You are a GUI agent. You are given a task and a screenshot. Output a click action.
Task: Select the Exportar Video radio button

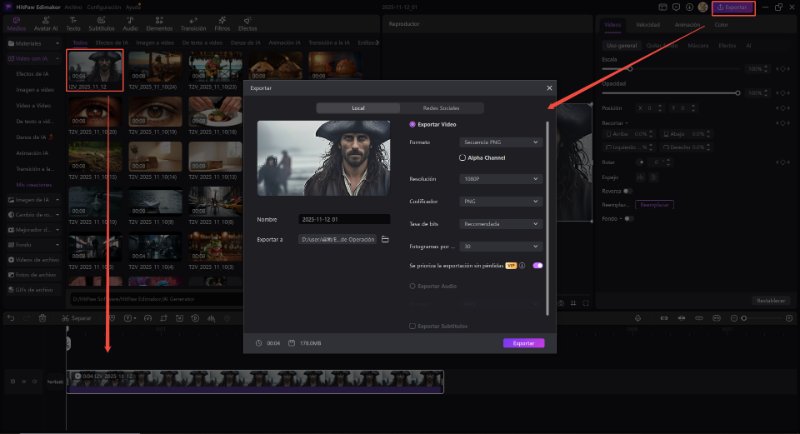413,125
